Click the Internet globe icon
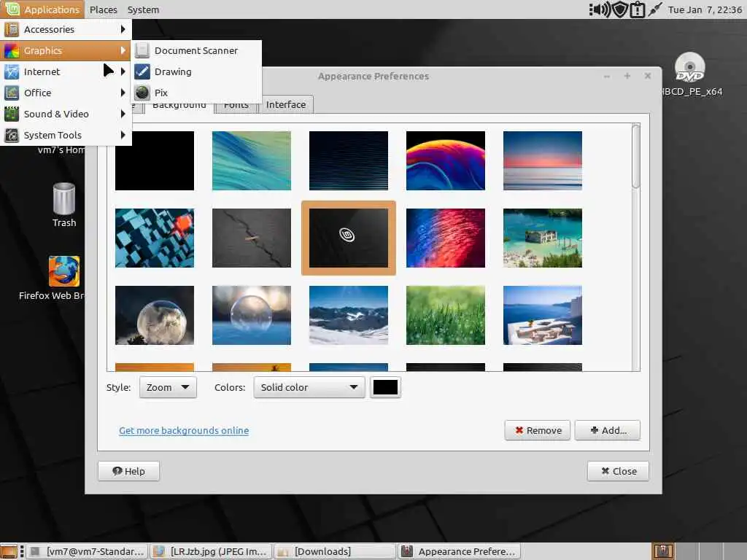 click(12, 71)
